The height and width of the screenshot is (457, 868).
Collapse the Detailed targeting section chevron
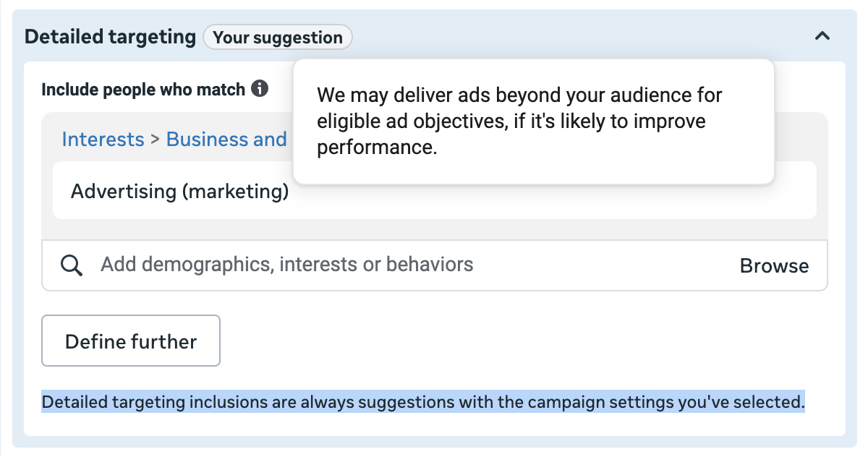(x=822, y=36)
